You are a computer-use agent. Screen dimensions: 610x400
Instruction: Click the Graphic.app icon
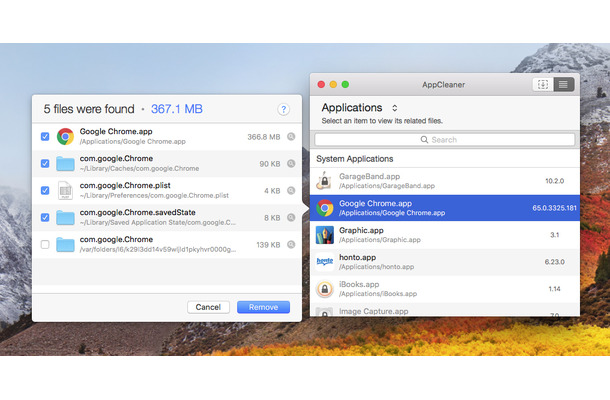324,235
